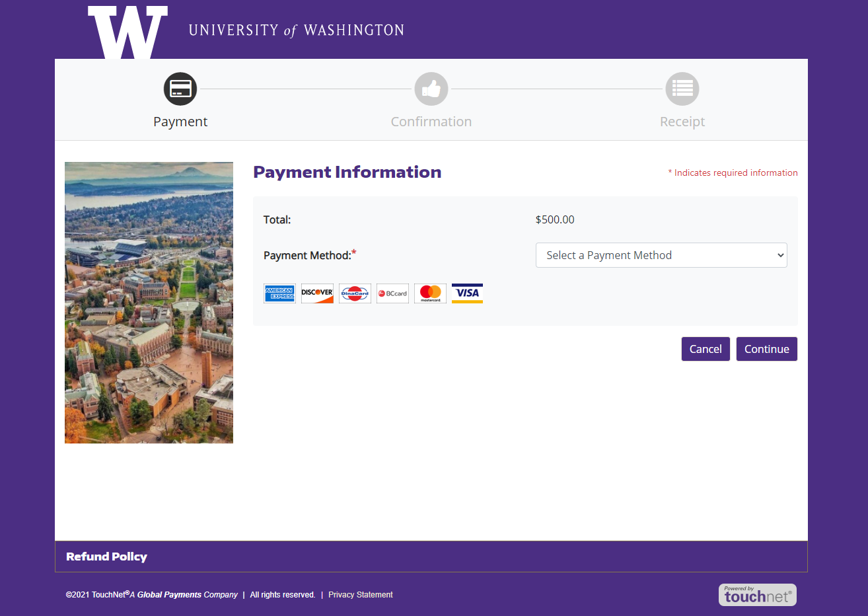Select the BCcard icon

[392, 293]
